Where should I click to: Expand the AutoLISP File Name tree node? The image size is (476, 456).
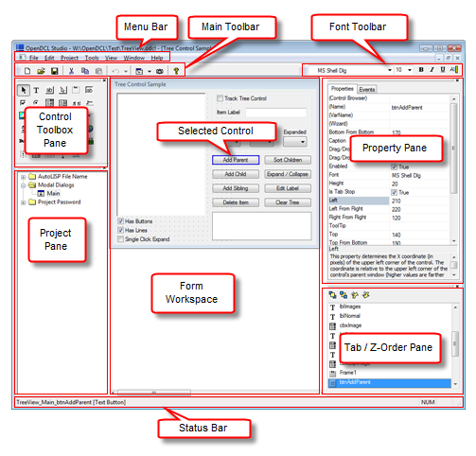point(23,177)
